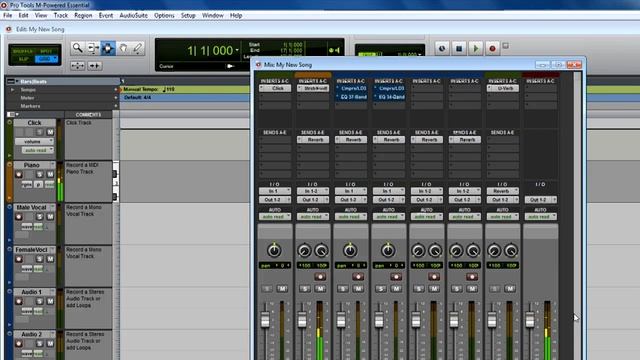Mute the Piano track
The width and height of the screenshot is (640, 360).
[50, 174]
